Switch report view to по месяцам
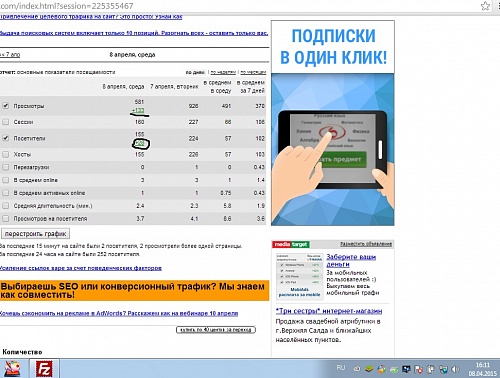This screenshot has width=500, height=378. [253, 72]
